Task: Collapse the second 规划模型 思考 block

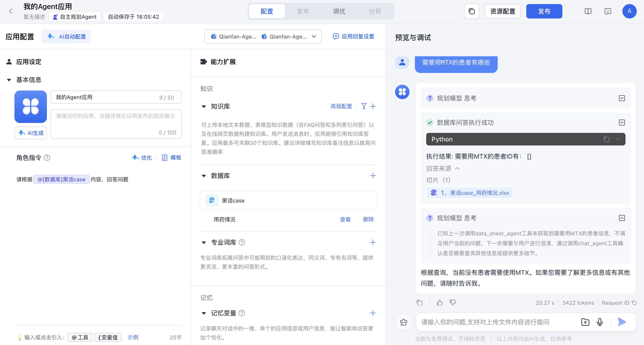Action: [622, 218]
